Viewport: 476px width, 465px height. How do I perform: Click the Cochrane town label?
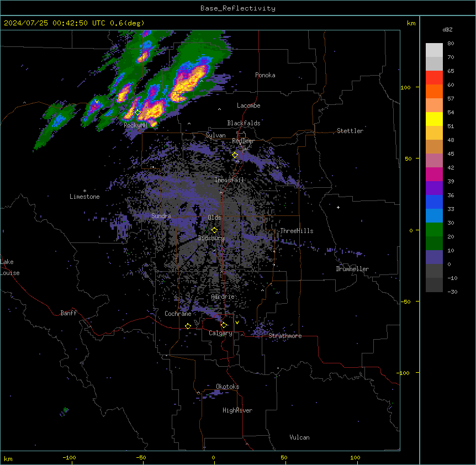(178, 314)
